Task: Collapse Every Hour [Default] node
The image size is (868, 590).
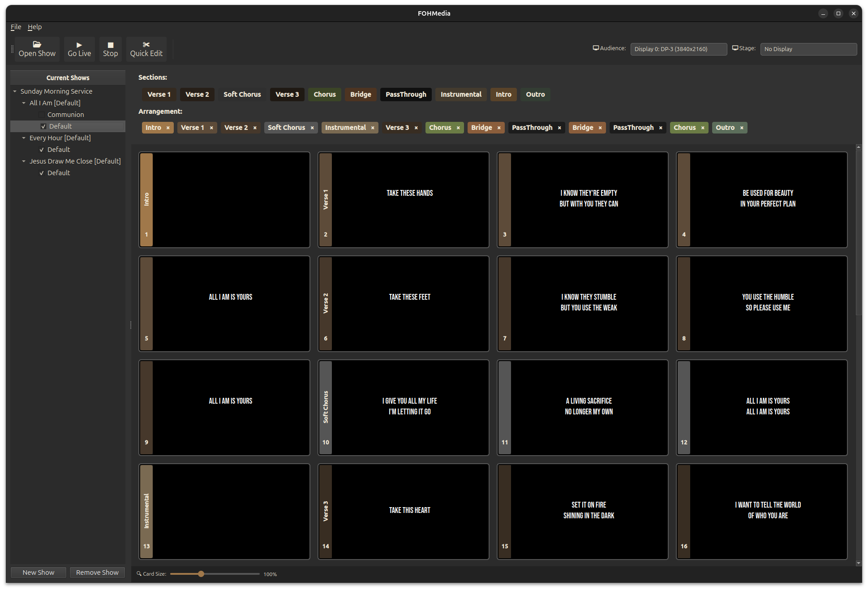Action: (24, 138)
